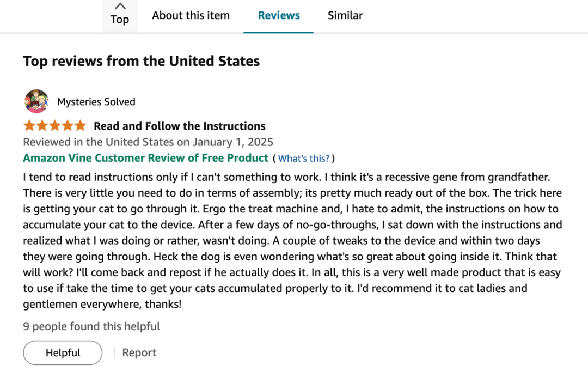Click the review date January 1, 2025
The image size is (588, 383).
(x=233, y=142)
